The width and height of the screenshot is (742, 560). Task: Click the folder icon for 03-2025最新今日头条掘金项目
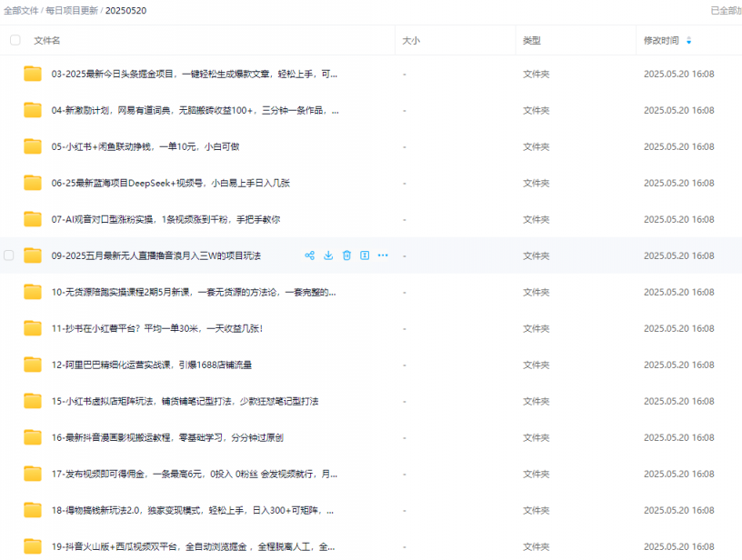click(x=33, y=74)
